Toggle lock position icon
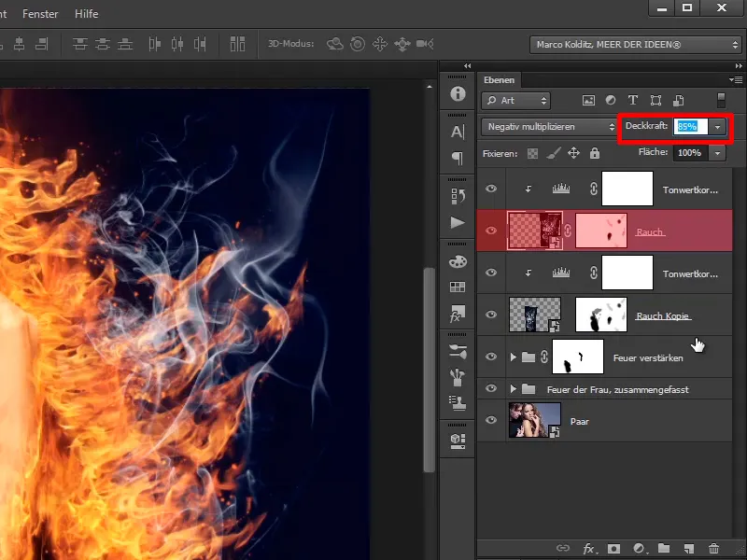 click(573, 153)
